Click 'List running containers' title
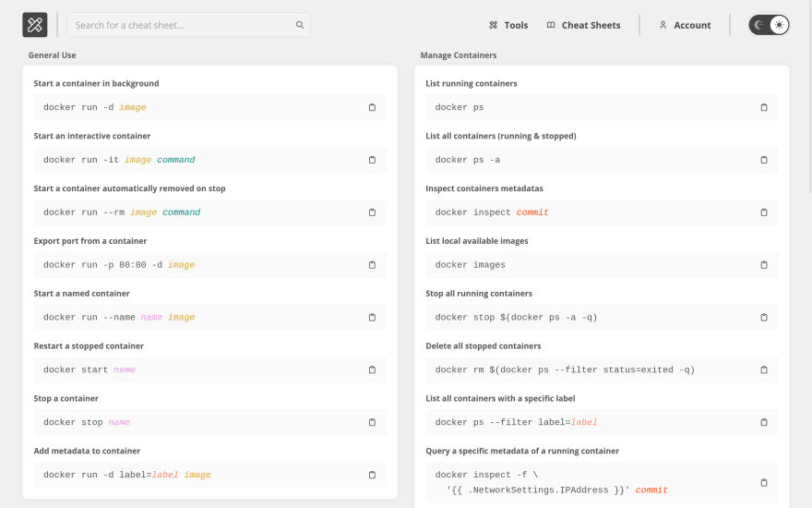The height and width of the screenshot is (508, 812). [x=472, y=83]
